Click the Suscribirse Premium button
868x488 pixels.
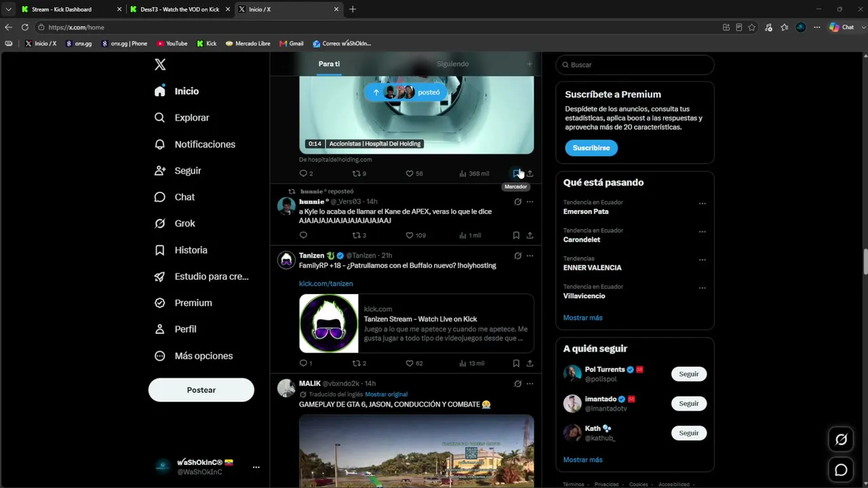[x=591, y=148]
